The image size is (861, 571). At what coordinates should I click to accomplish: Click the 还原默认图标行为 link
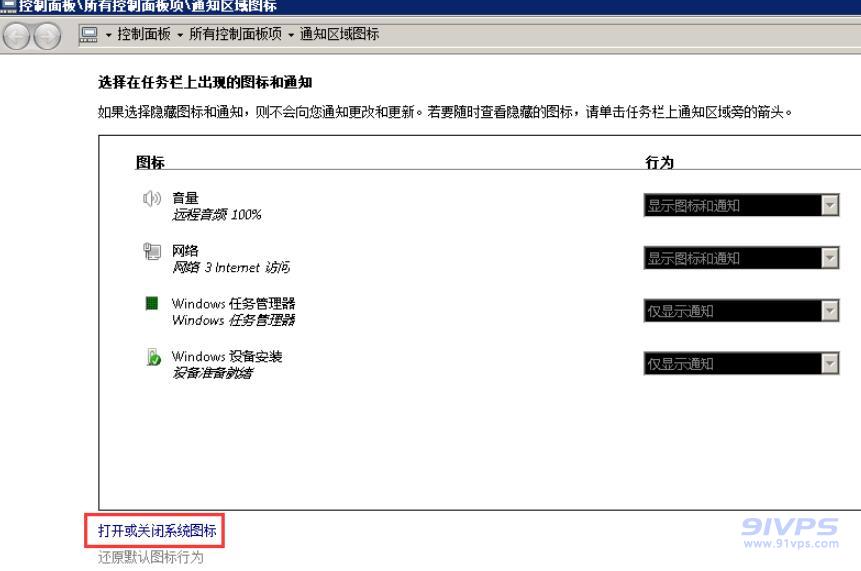click(150, 557)
